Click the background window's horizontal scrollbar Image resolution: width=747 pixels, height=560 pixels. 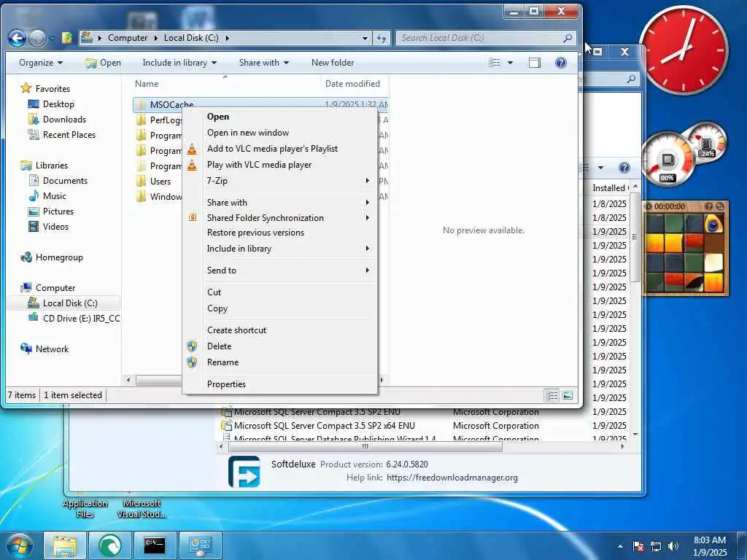tap(365, 447)
